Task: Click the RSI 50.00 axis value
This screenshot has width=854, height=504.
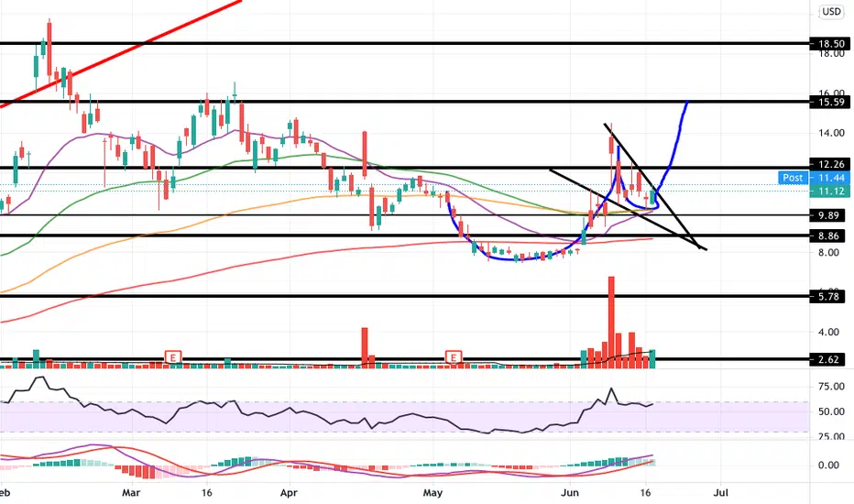Action: tap(831, 412)
